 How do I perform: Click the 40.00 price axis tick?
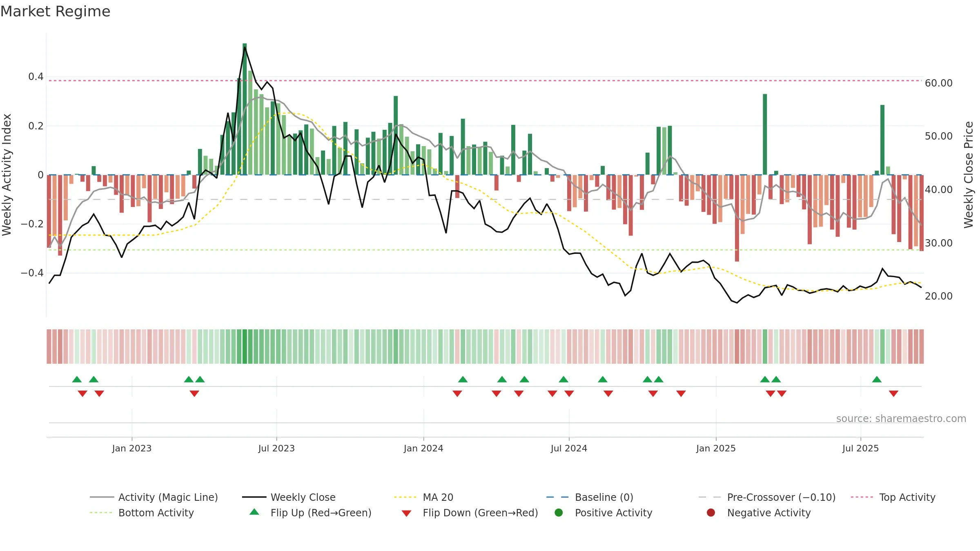point(938,189)
